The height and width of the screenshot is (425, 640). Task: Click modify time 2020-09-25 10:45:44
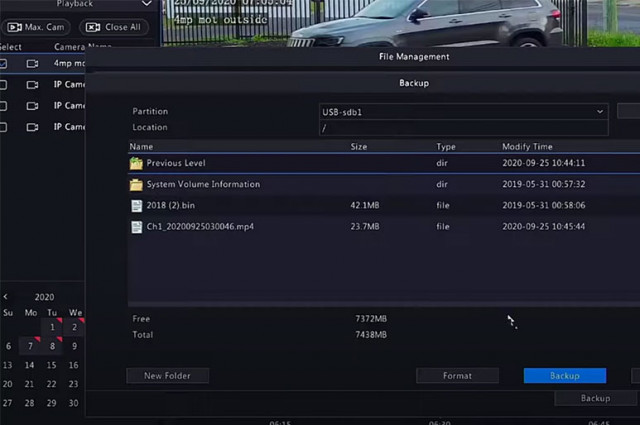click(x=544, y=227)
